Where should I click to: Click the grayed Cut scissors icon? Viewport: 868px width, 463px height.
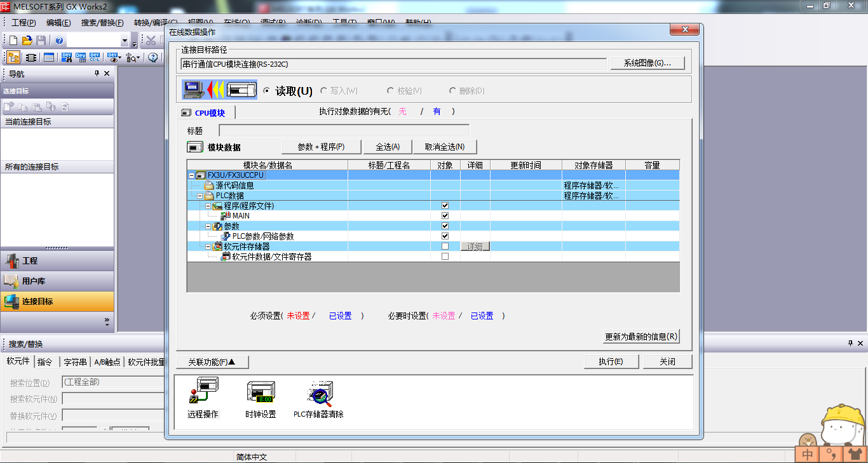pos(151,41)
